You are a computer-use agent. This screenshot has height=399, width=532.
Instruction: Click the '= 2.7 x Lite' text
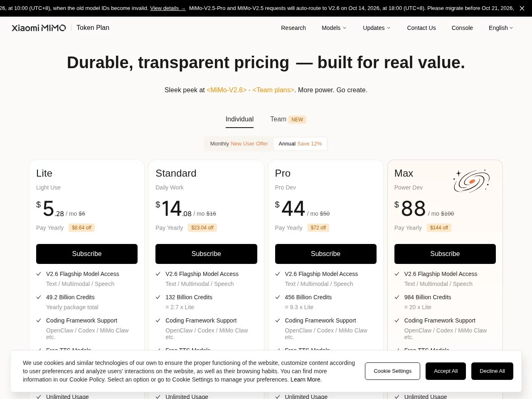(x=180, y=307)
